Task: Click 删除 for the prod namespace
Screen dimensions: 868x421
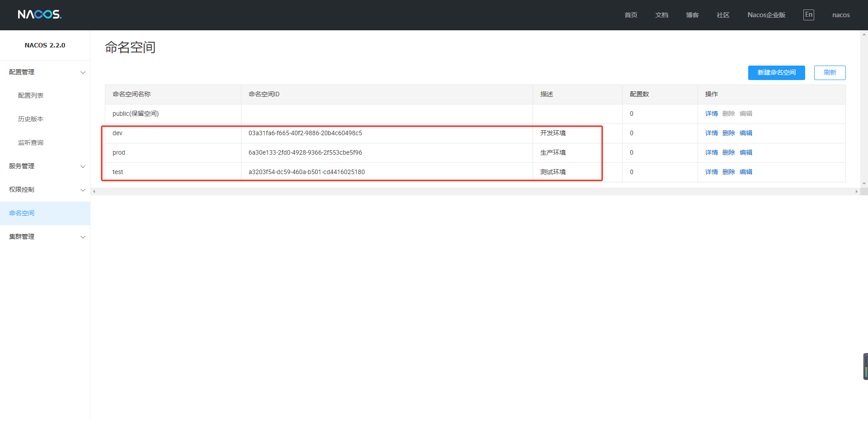Action: coord(729,152)
